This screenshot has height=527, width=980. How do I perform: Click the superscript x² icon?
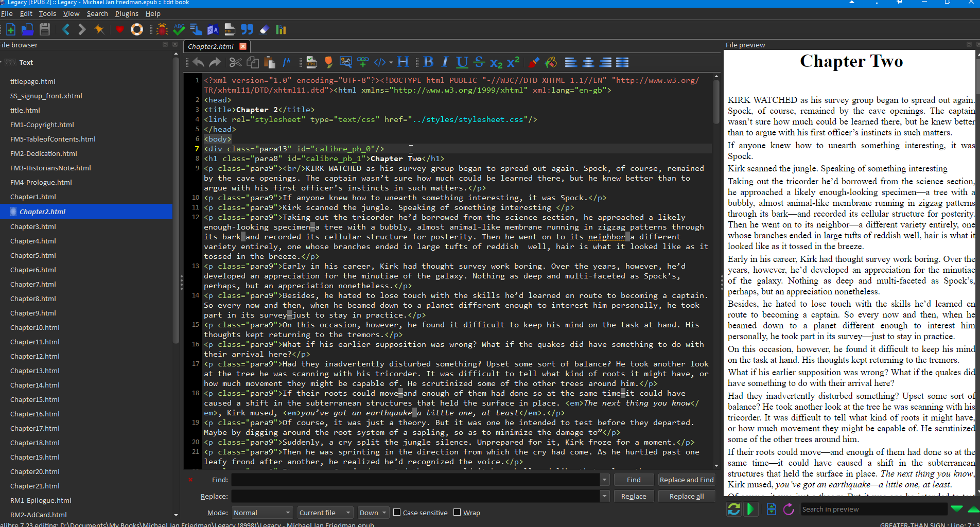pyautogui.click(x=513, y=62)
